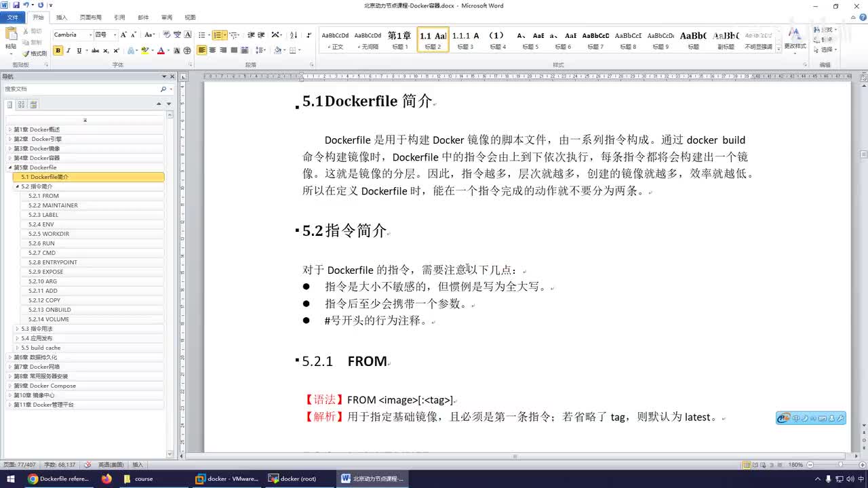Click the grow font size icon
The image size is (868, 488).
(x=124, y=35)
